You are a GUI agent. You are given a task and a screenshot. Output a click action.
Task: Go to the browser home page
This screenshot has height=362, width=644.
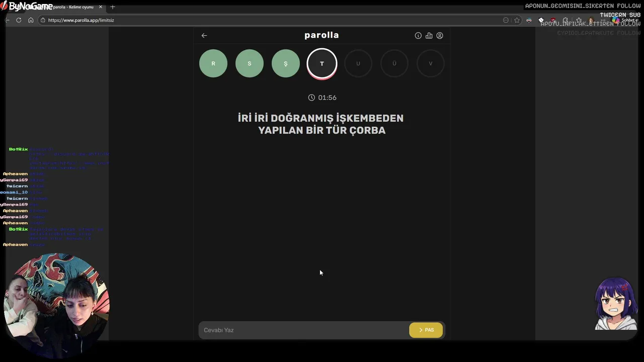[x=31, y=20]
